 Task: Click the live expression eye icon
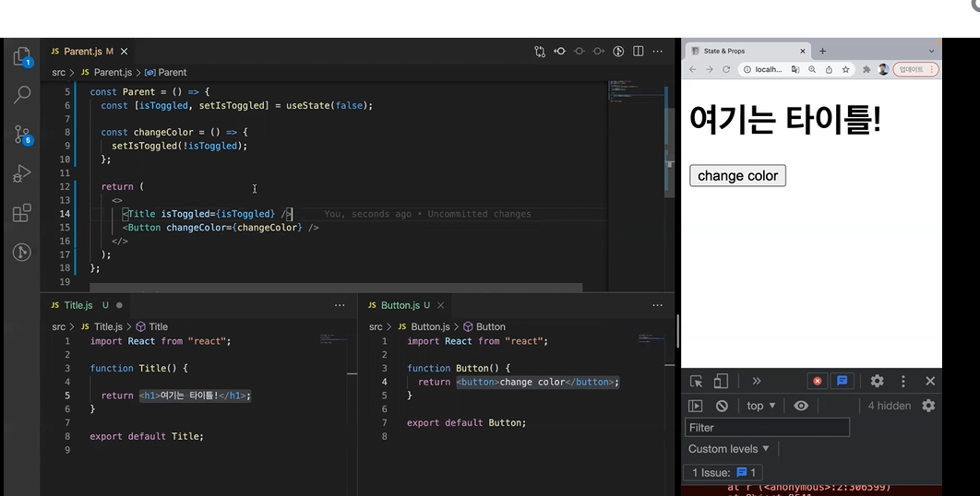click(x=801, y=406)
